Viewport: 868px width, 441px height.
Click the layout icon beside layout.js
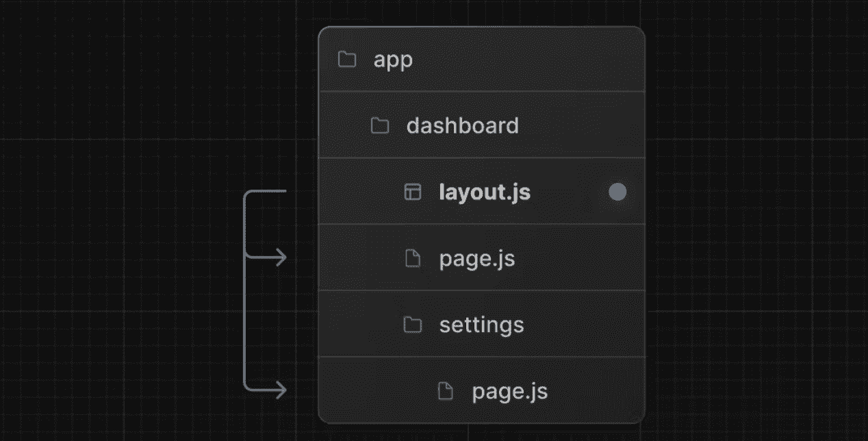click(x=412, y=192)
